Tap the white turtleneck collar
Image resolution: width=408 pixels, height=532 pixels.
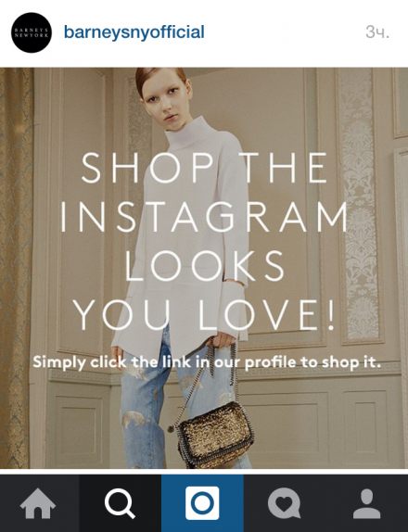(x=187, y=131)
